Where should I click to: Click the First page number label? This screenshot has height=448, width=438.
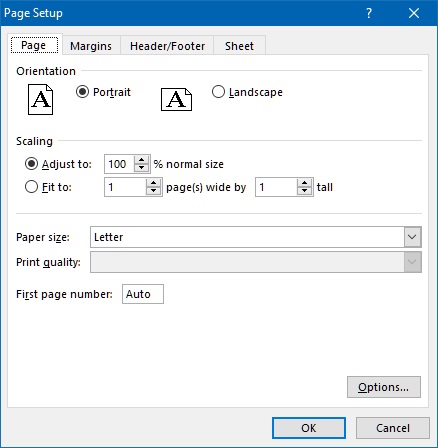pos(64,294)
